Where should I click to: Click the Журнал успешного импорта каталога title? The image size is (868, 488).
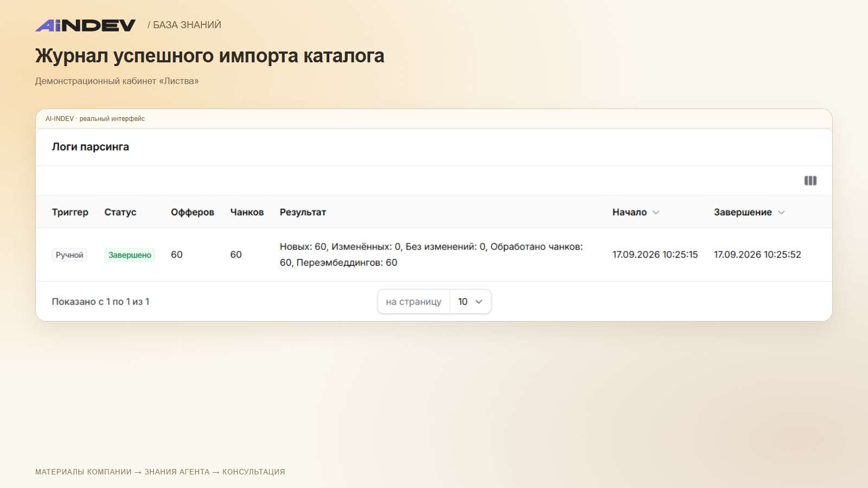pos(209,56)
